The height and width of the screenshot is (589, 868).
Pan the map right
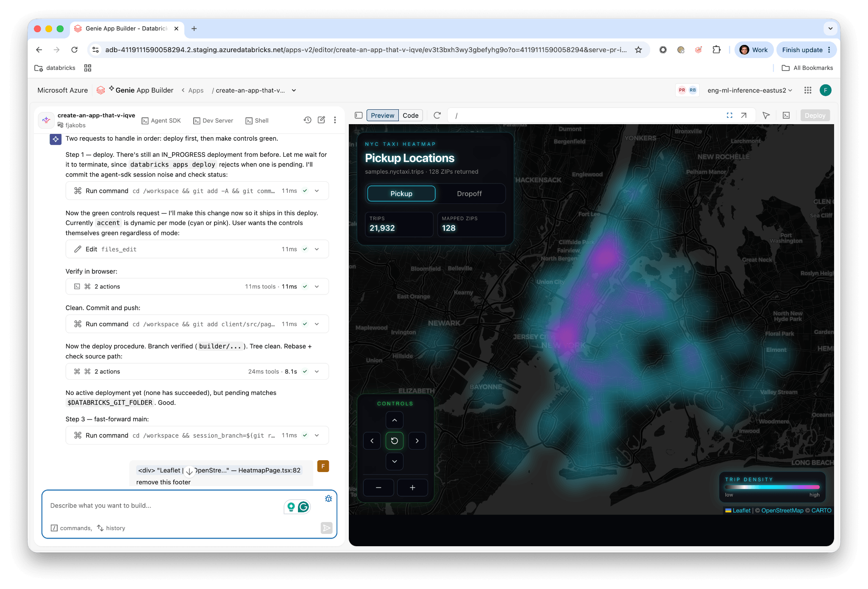point(417,441)
